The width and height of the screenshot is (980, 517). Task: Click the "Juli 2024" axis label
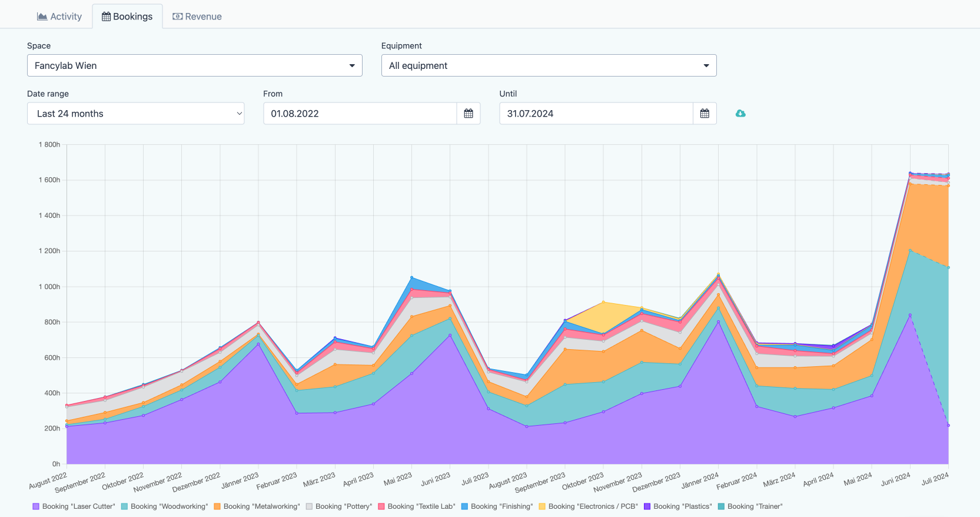pos(935,479)
